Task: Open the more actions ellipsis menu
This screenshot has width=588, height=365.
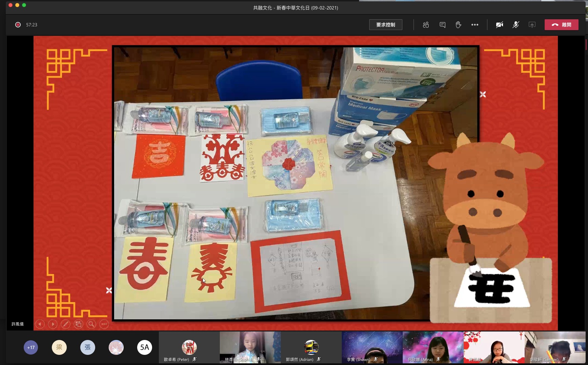Action: [475, 25]
